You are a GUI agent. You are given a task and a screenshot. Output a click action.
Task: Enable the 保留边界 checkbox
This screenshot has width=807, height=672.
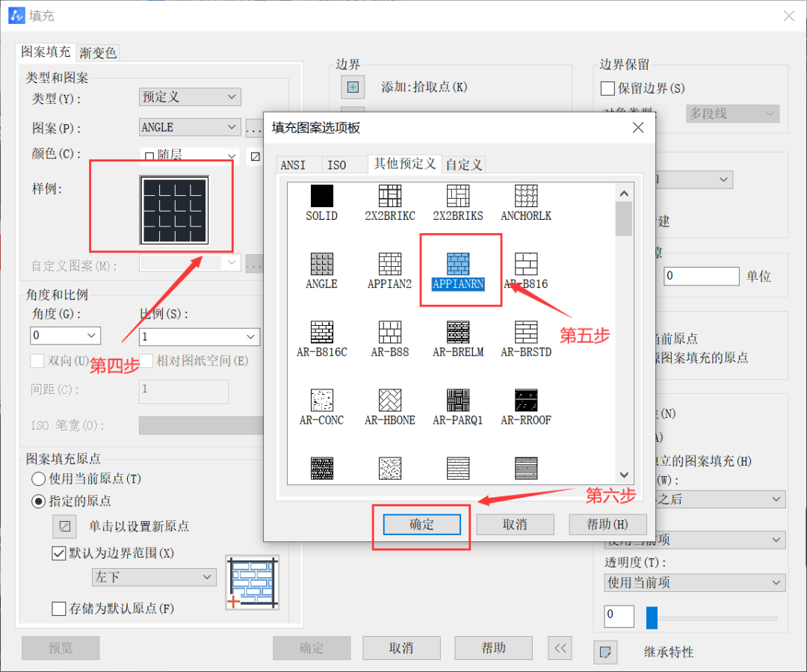pyautogui.click(x=607, y=88)
